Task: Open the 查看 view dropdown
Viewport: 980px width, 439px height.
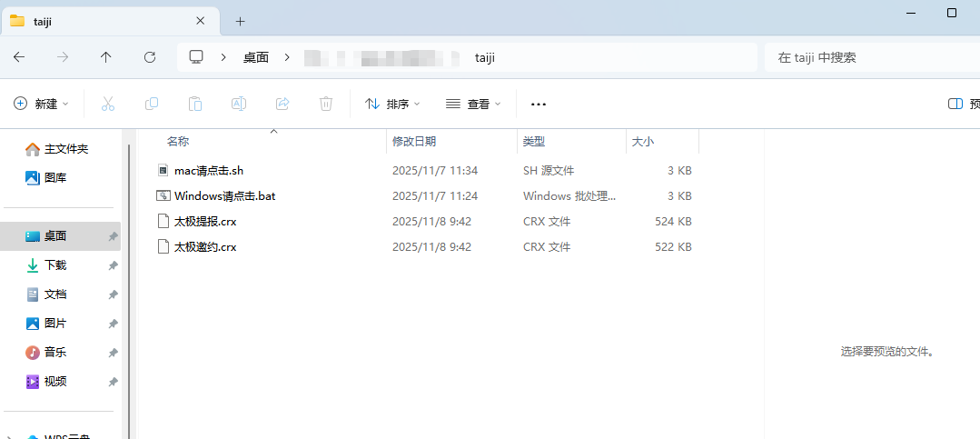Action: click(x=473, y=104)
